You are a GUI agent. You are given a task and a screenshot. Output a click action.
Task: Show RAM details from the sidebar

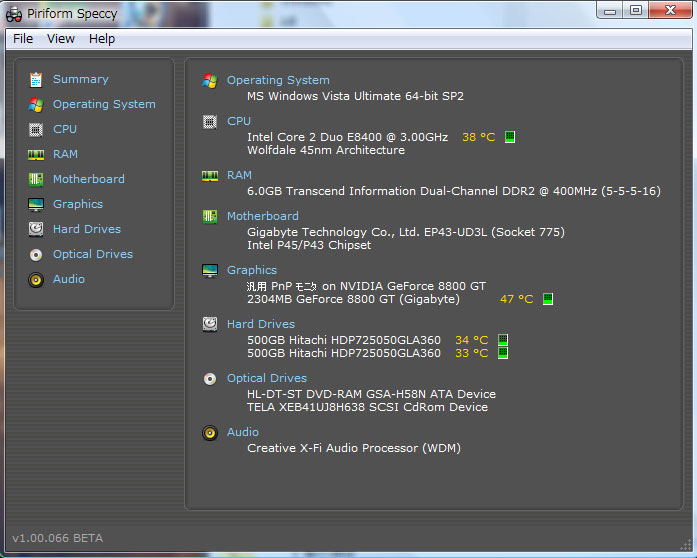65,154
